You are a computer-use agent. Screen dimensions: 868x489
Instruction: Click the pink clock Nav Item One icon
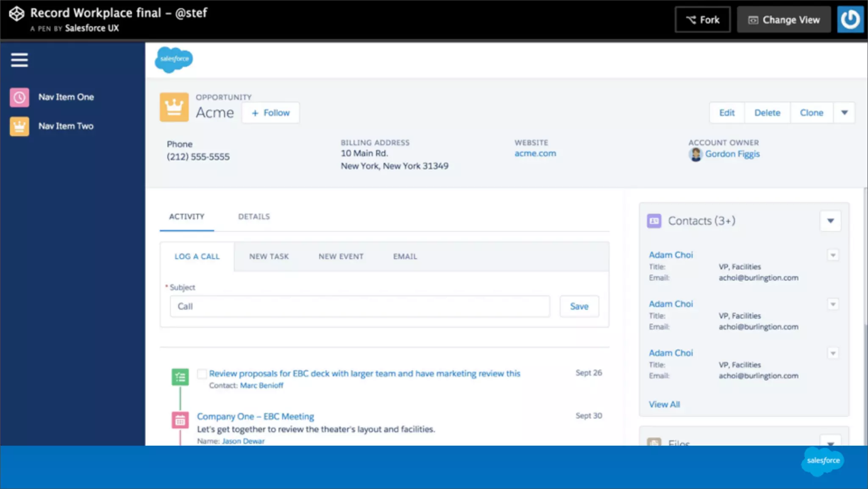click(x=19, y=97)
